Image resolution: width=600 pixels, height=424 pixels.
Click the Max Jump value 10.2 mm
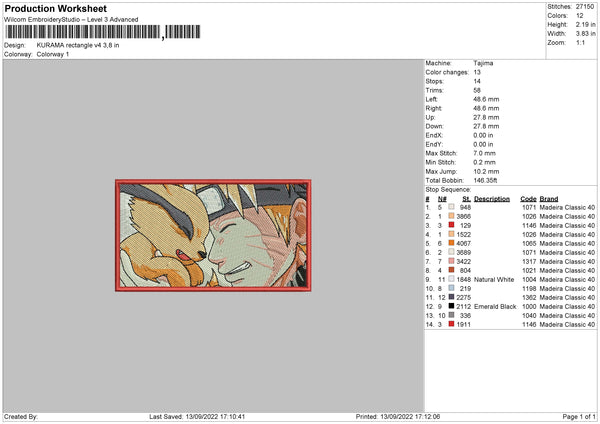pyautogui.click(x=486, y=171)
